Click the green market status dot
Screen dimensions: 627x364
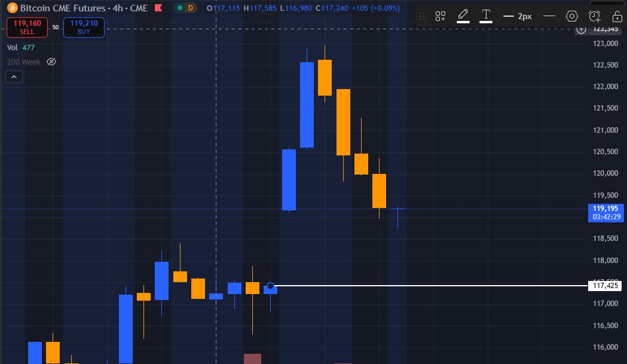(180, 8)
